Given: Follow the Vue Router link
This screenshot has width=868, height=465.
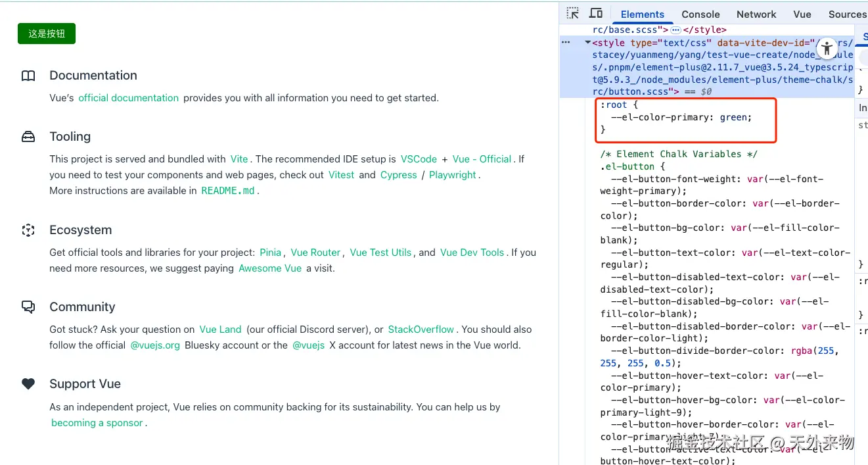Looking at the screenshot, I should (315, 253).
